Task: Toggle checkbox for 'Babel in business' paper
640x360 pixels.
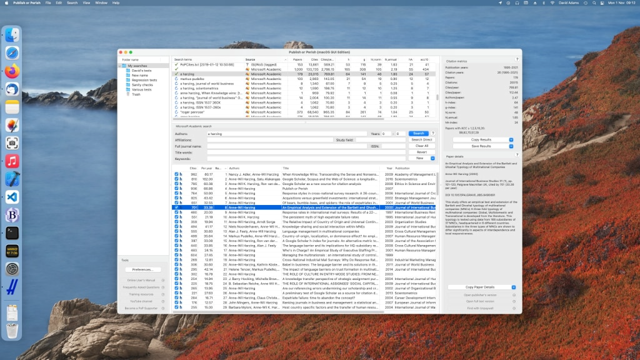Action: click(x=176, y=264)
